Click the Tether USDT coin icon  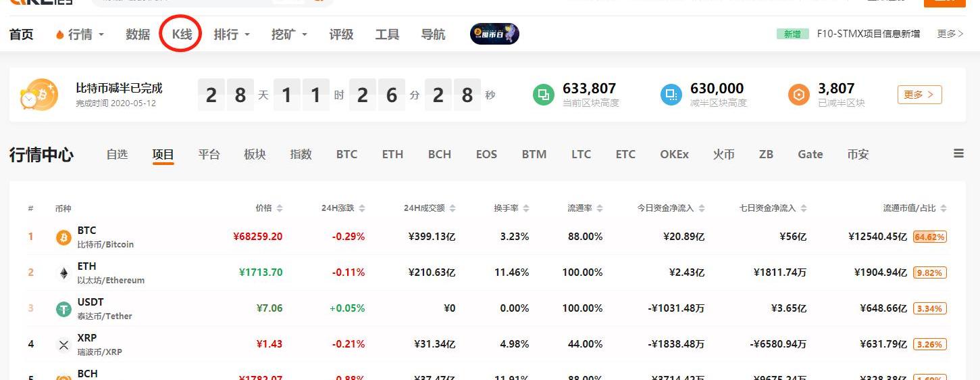[x=63, y=309]
